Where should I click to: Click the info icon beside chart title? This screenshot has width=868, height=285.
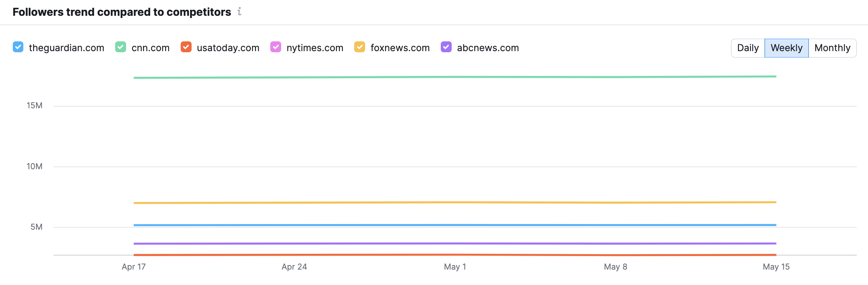point(239,12)
